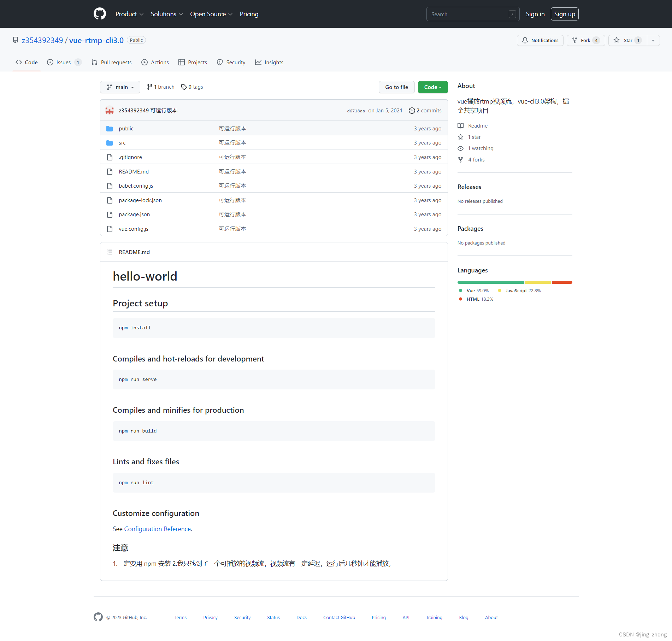Expand the green Code dropdown
Screen dimensions: 672x641
pyautogui.click(x=433, y=87)
